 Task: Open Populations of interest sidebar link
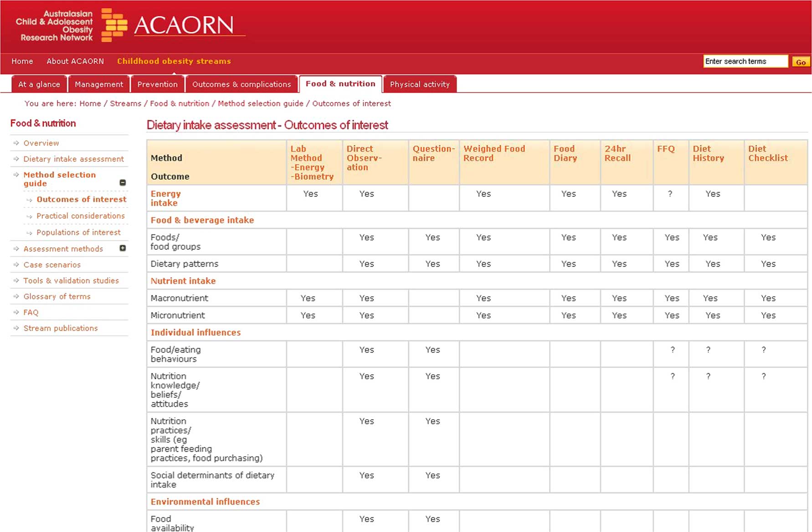click(78, 232)
